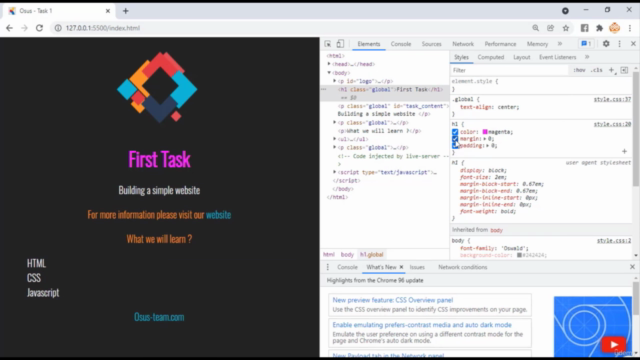This screenshot has height=360, width=640.
Task: Select the h1 class="global" First Task node
Action: click(x=390, y=89)
